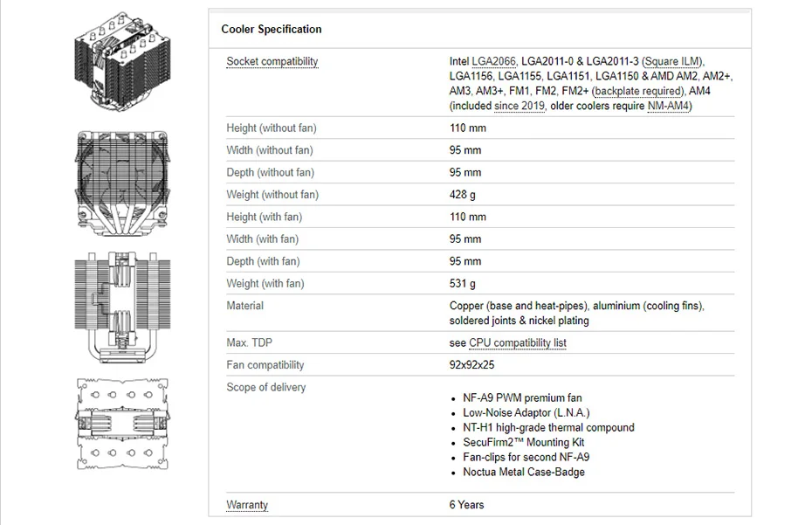
Task: Open the CPU compatibility list link
Action: point(518,343)
